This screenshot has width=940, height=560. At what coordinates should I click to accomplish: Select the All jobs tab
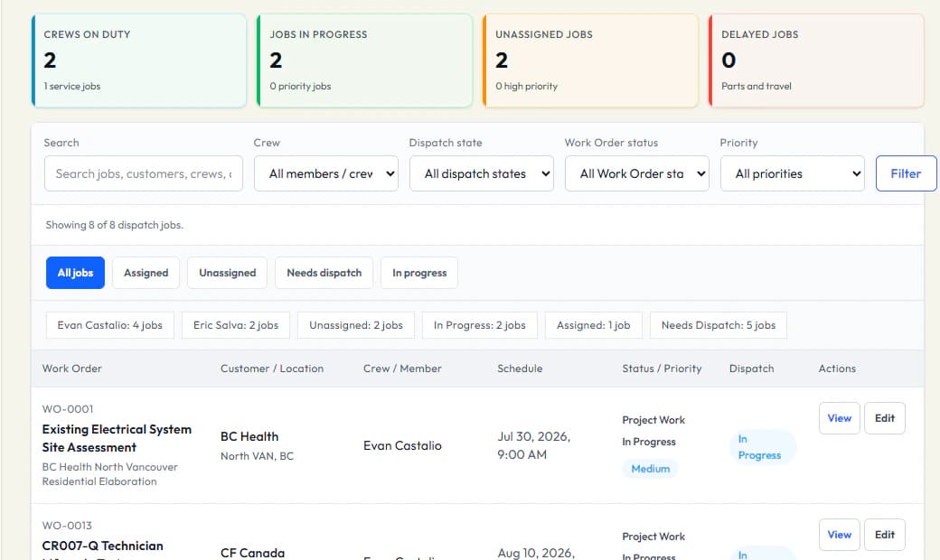pyautogui.click(x=76, y=273)
